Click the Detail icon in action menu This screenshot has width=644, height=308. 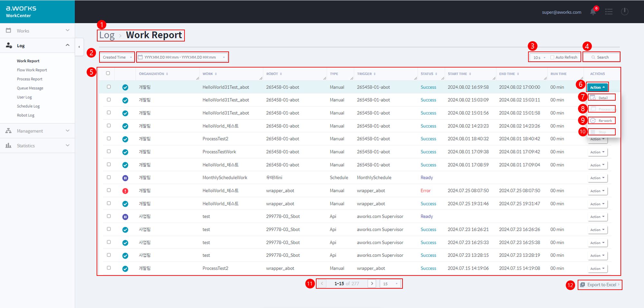click(593, 98)
